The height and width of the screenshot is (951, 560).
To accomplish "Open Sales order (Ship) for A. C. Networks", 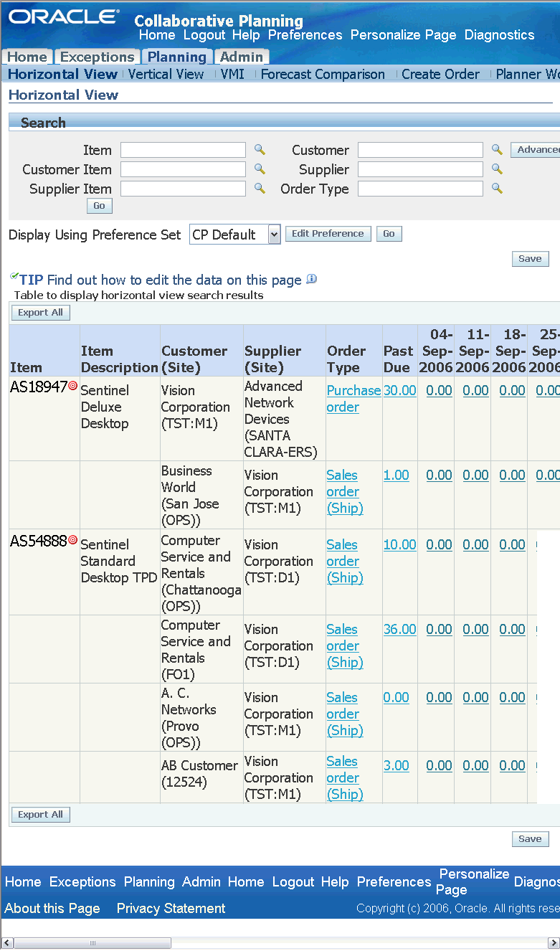I will (x=345, y=714).
